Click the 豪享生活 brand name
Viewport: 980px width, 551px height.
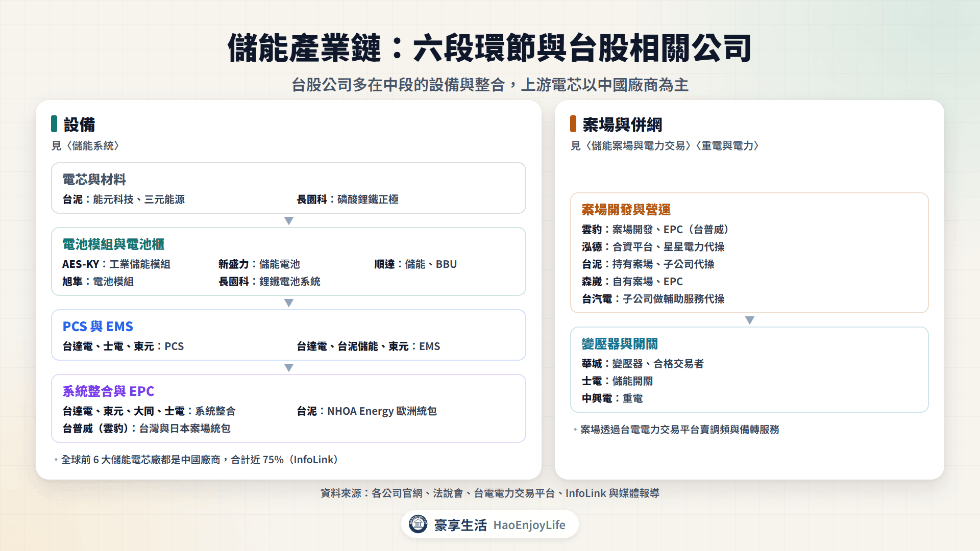(x=460, y=525)
